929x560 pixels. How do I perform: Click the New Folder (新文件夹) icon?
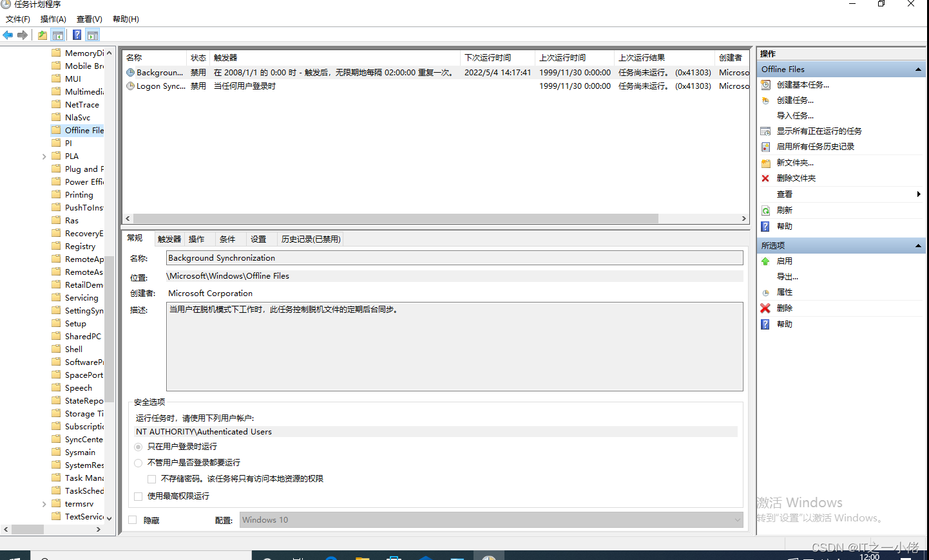(765, 163)
